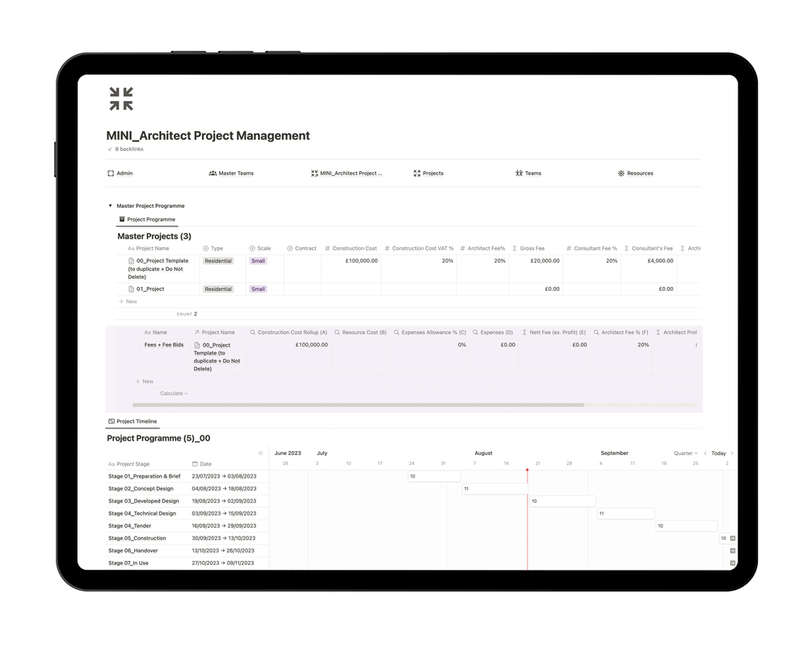Click Expenses Allowance % (C) column header

pyautogui.click(x=430, y=332)
